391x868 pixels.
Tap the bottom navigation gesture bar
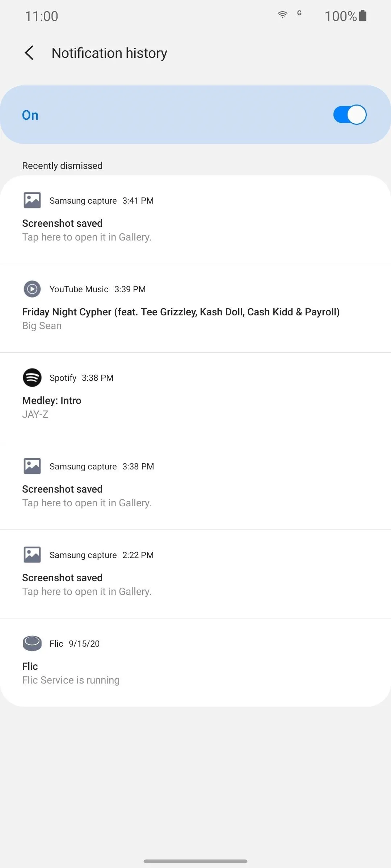(x=195, y=861)
